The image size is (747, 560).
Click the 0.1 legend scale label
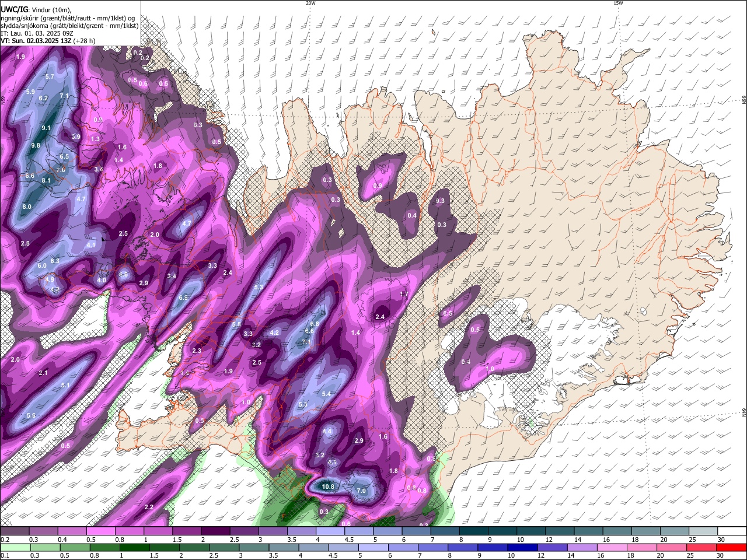coord(5,555)
